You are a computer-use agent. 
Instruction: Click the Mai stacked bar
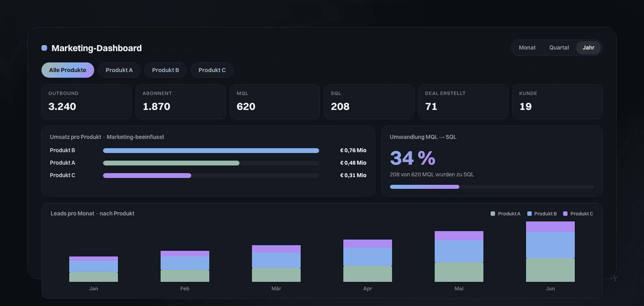coord(459,256)
